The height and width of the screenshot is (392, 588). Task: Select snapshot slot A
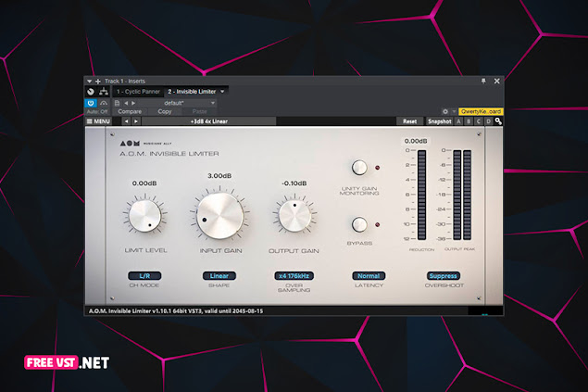coord(458,121)
